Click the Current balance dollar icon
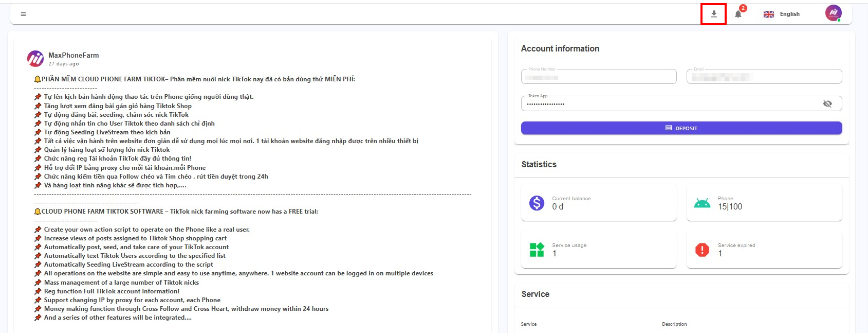The width and height of the screenshot is (868, 333). click(537, 203)
